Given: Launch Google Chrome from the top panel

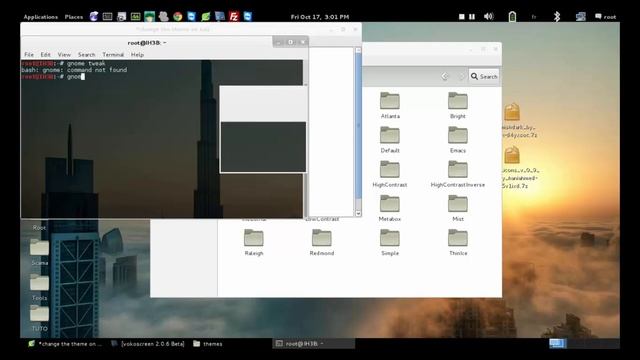Looking at the screenshot, I should (178, 16).
